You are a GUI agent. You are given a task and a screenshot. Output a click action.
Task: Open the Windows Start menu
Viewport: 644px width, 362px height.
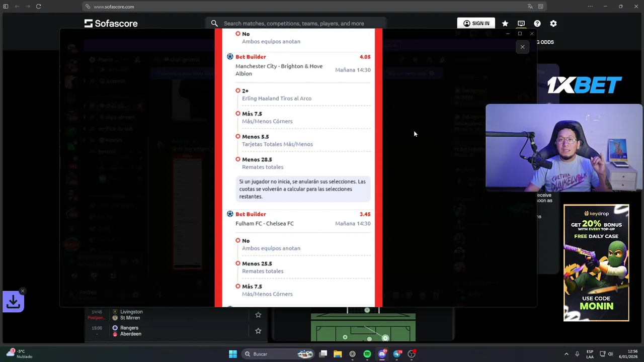[x=232, y=354]
